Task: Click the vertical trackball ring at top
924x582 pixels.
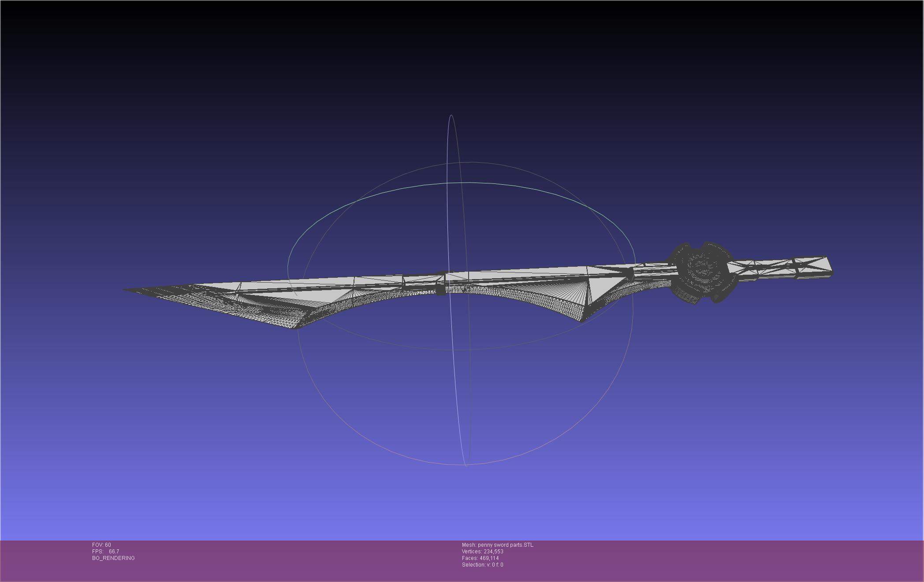Action: tap(451, 116)
